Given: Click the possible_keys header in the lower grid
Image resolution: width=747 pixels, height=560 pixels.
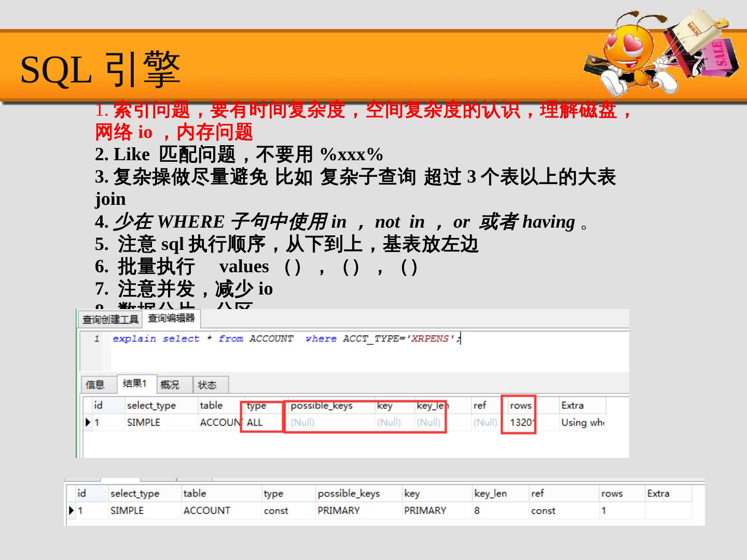Looking at the screenshot, I should (x=349, y=494).
